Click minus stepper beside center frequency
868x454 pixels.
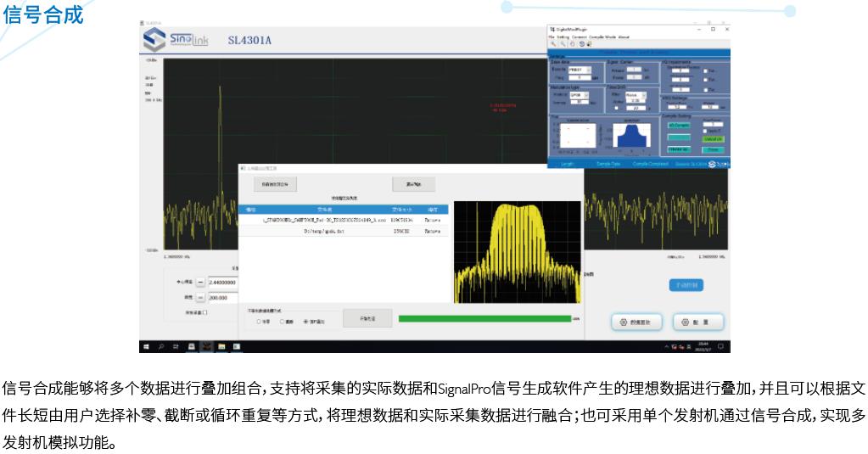click(200, 283)
